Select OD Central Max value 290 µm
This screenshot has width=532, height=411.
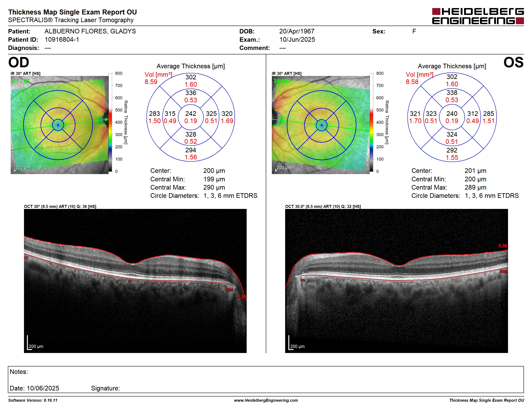coord(214,188)
